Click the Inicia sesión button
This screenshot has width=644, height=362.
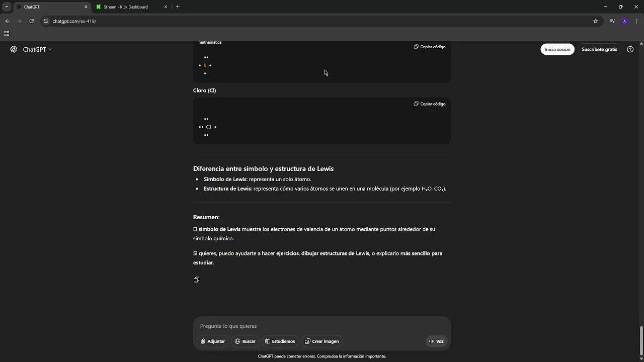[557, 49]
